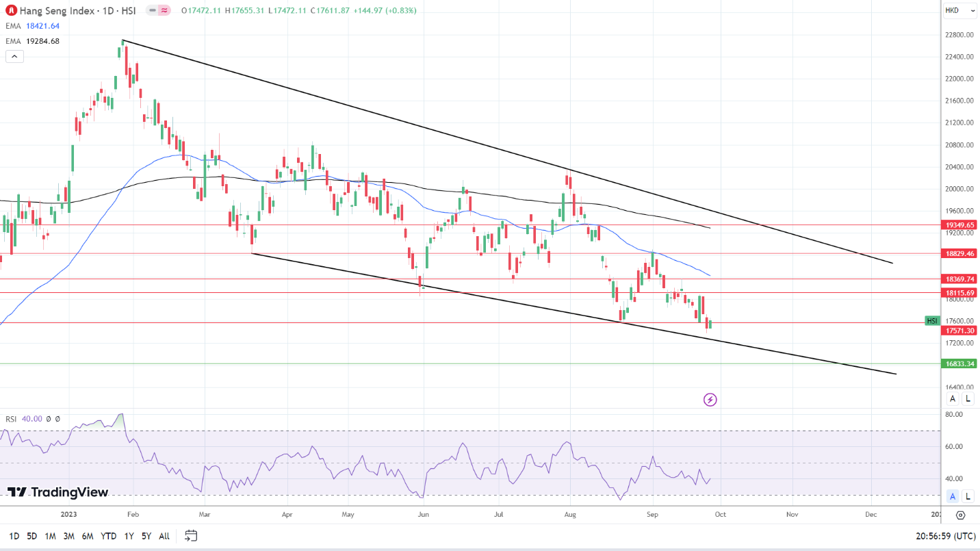980x551 pixels.
Task: Select the 6M time range
Action: [x=88, y=536]
